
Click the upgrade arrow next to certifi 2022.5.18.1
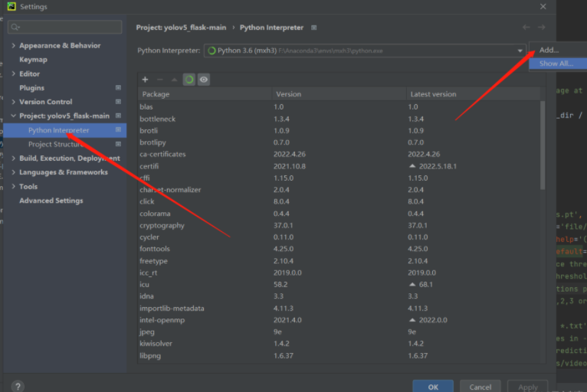(412, 166)
